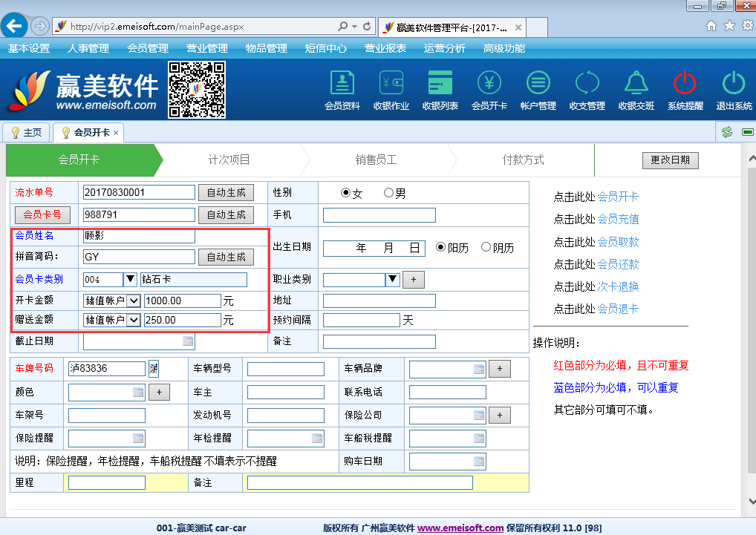Select the 阴历 lunar calendar option
Image resolution: width=756 pixels, height=535 pixels.
(486, 248)
